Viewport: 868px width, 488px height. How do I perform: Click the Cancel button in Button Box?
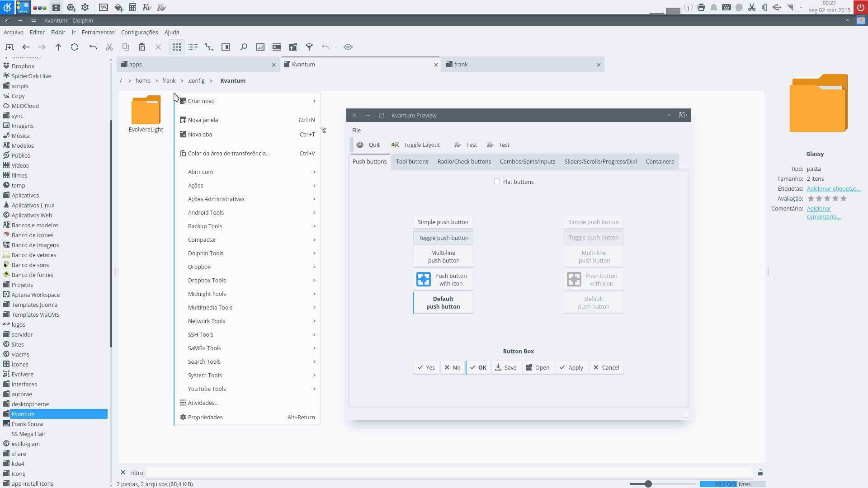click(x=606, y=367)
